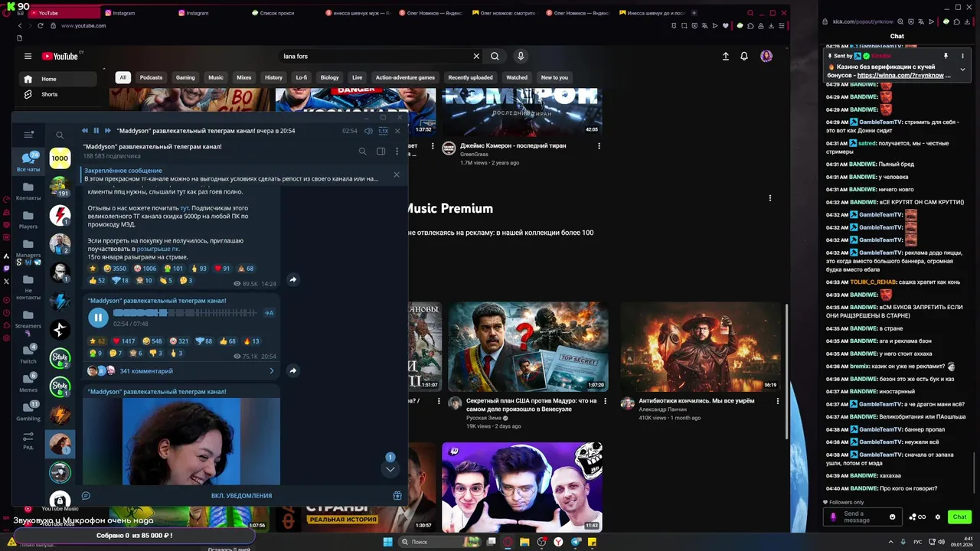
Task: Open the yellow 1000 chat avatar
Action: pos(60,158)
